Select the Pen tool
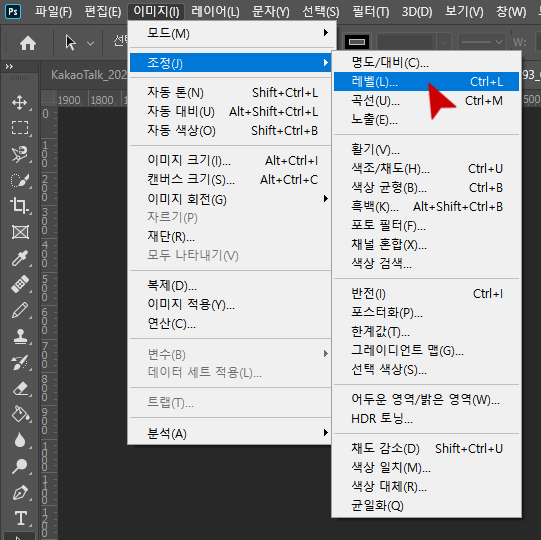 click(20, 493)
